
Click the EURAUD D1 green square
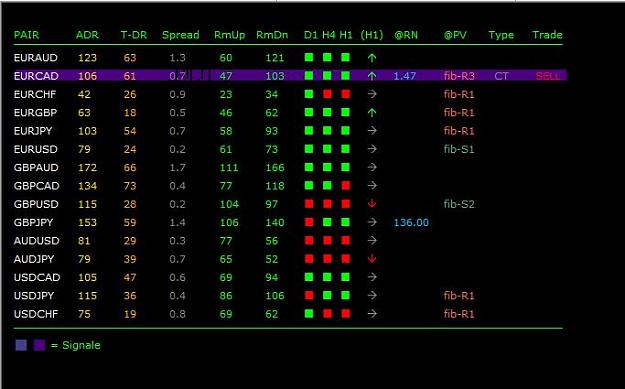[309, 57]
